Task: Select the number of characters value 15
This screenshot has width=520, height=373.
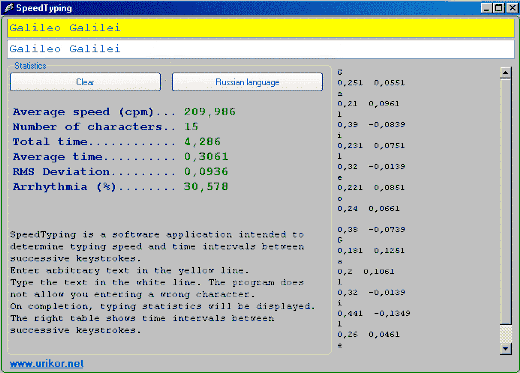Action: click(191, 127)
